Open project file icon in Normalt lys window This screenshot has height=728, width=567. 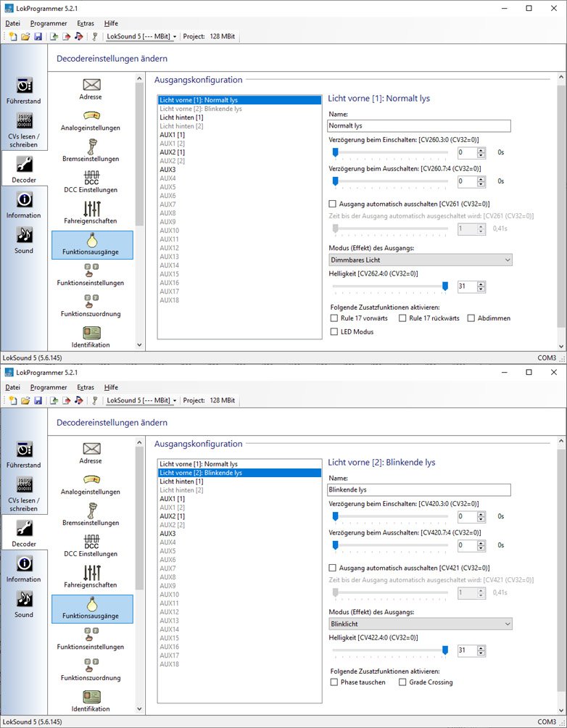tap(25, 36)
